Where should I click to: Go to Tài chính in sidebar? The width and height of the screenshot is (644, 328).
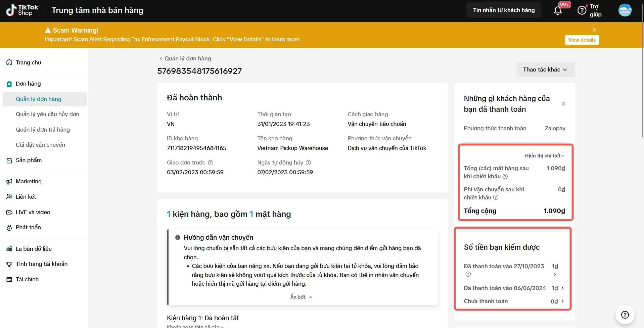(x=27, y=279)
